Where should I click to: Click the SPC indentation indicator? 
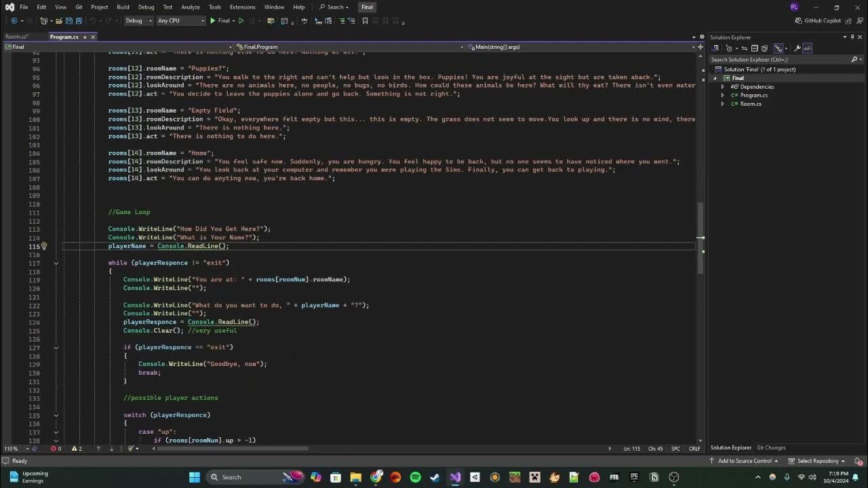675,449
